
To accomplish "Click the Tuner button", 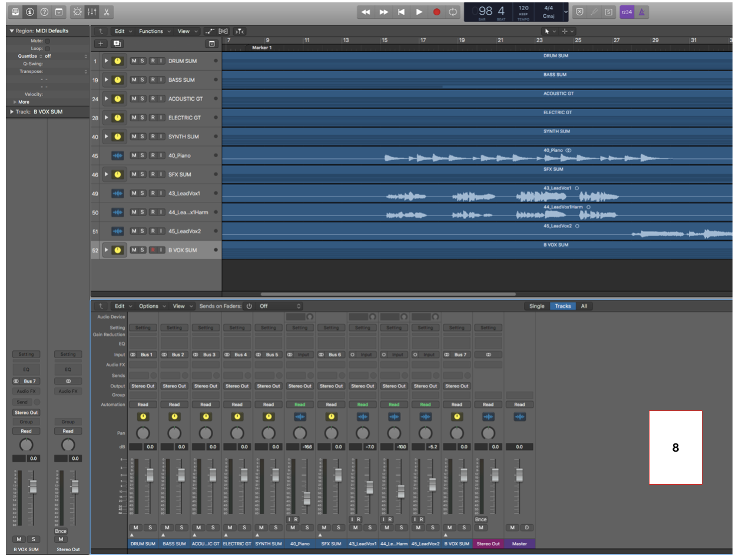I will coord(594,12).
